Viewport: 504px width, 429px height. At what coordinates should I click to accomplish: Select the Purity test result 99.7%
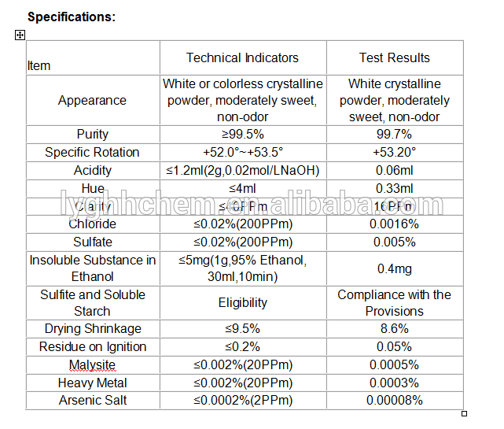[395, 134]
